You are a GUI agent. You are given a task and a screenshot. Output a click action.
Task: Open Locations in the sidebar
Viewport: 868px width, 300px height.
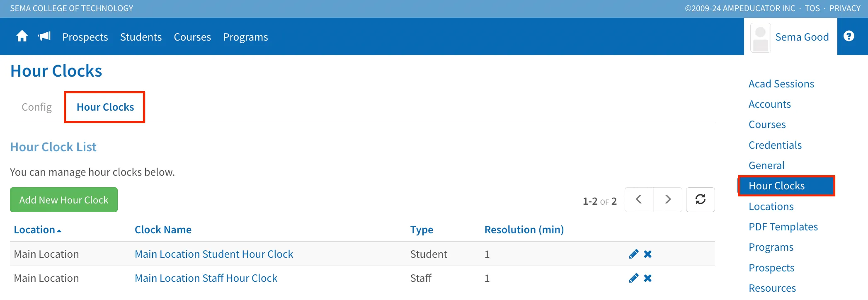point(771,206)
